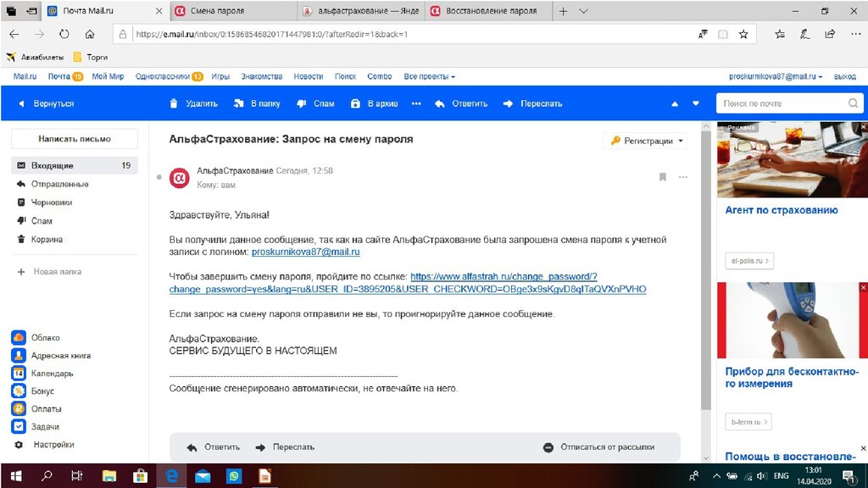Click выход to log out
The image size is (868, 488).
[845, 76]
